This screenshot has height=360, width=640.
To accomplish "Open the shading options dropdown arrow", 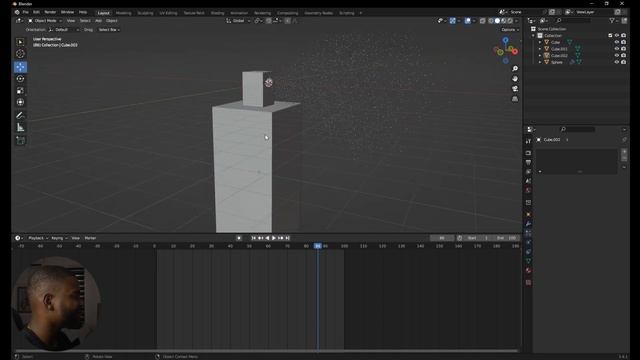I will pyautogui.click(x=517, y=21).
